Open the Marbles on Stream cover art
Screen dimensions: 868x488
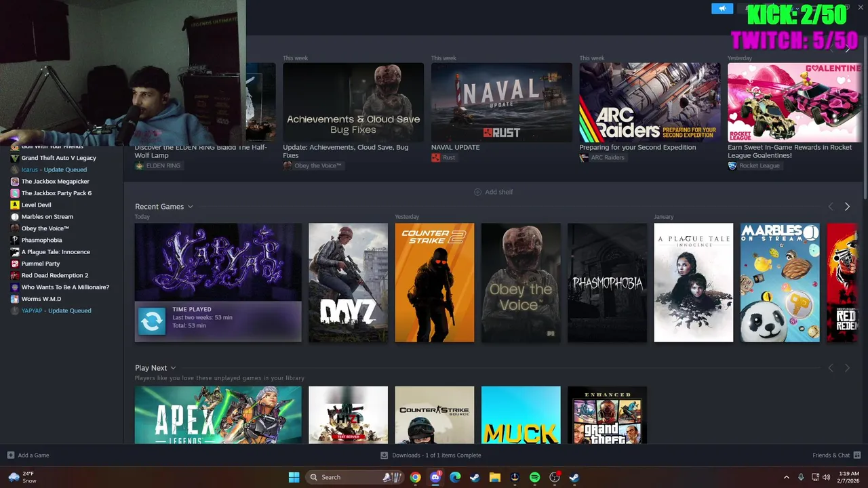point(780,283)
